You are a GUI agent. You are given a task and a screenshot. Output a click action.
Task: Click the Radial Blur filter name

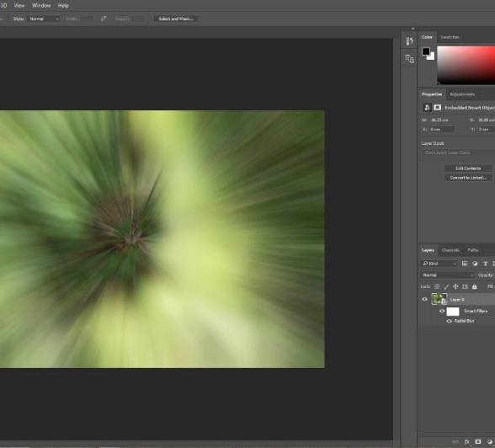pos(464,321)
